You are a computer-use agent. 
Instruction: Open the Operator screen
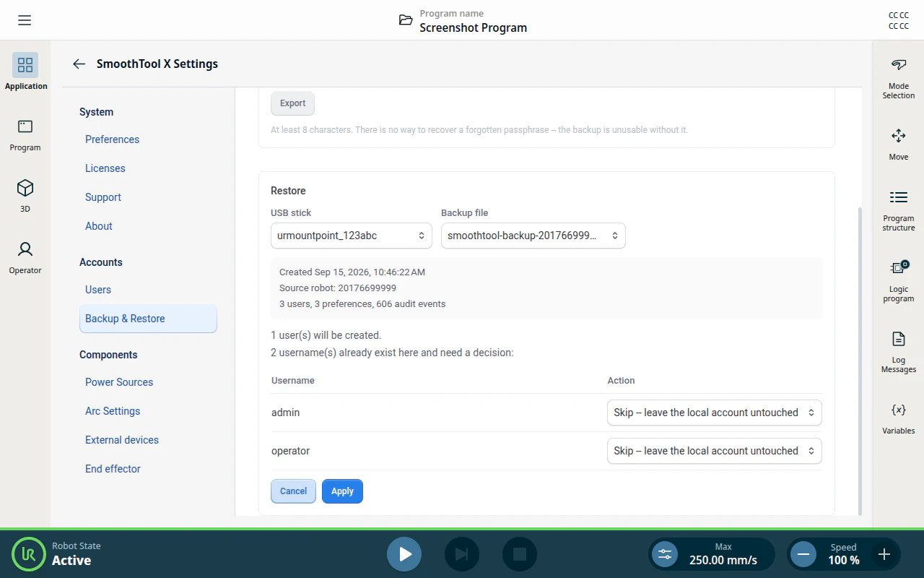coord(25,257)
